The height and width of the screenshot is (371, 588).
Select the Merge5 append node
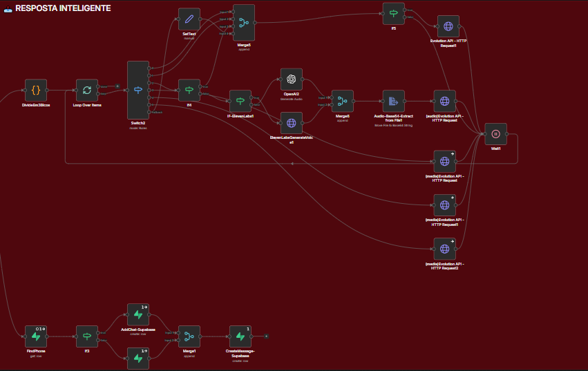pos(243,22)
